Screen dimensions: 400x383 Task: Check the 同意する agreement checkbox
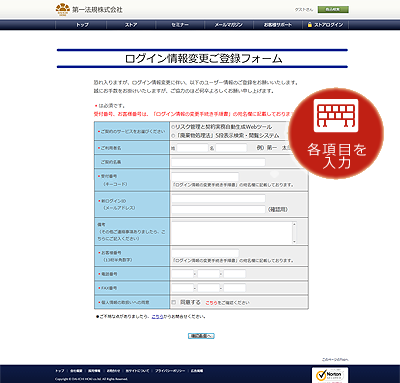pos(173,302)
